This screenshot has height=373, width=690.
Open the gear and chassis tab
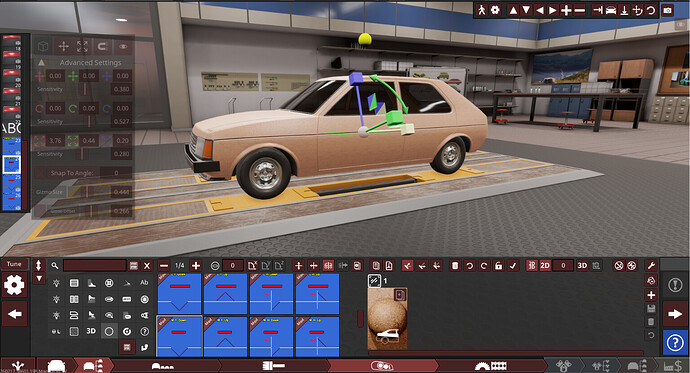pyautogui.click(x=490, y=366)
